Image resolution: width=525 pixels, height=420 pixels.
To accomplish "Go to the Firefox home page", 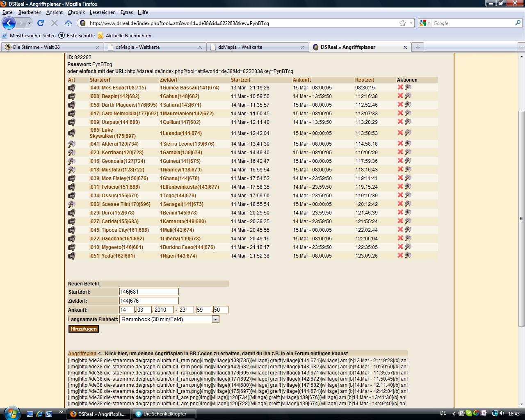I will (x=68, y=23).
